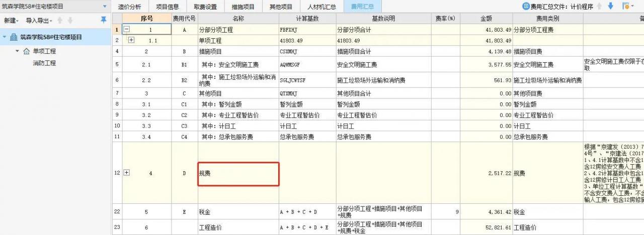Click the 其中：安全文明施工费 name cell
The width and height of the screenshot is (644, 235).
tap(238, 64)
